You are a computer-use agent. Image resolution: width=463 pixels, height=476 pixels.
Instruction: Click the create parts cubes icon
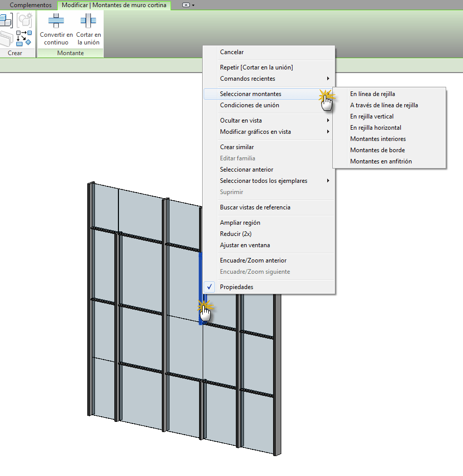[6, 20]
